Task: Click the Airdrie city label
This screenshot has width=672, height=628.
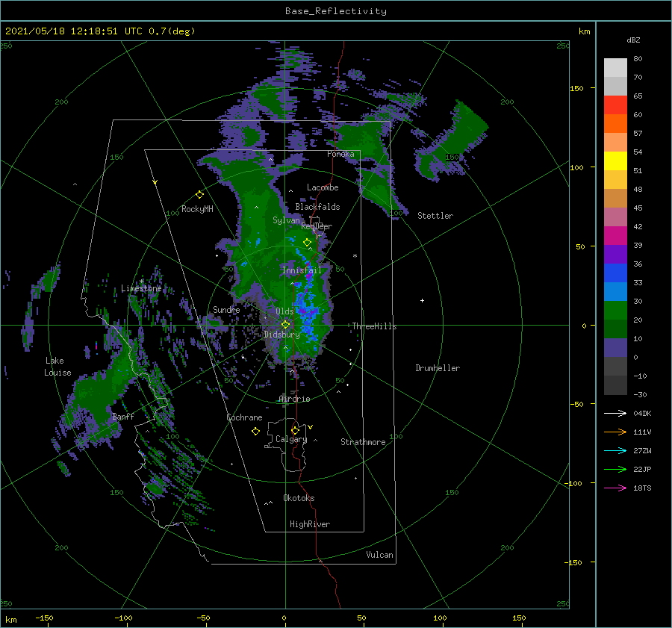Action: [x=294, y=399]
